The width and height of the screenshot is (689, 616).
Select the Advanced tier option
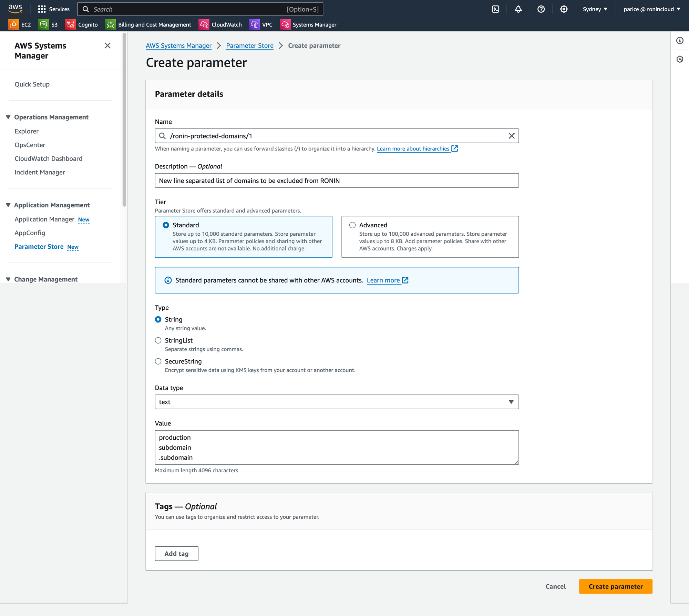(x=352, y=225)
